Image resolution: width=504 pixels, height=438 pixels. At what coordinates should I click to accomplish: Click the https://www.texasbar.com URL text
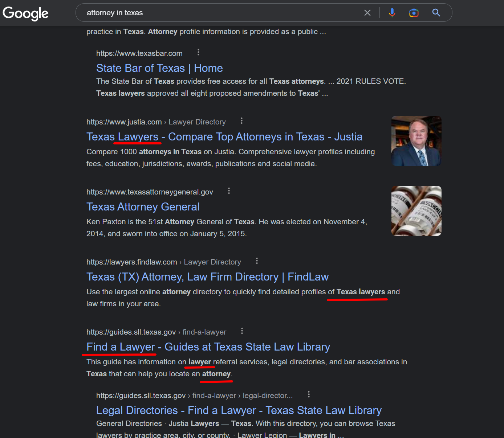click(x=139, y=53)
